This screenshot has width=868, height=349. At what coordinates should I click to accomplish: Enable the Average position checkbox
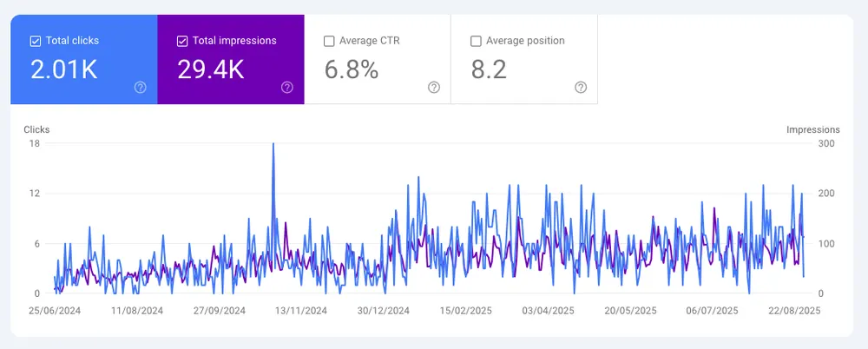point(476,41)
